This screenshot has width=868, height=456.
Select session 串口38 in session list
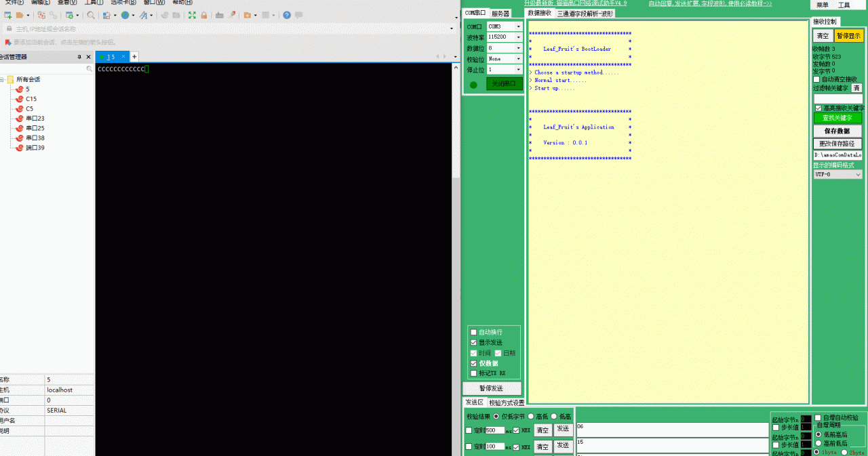[35, 138]
